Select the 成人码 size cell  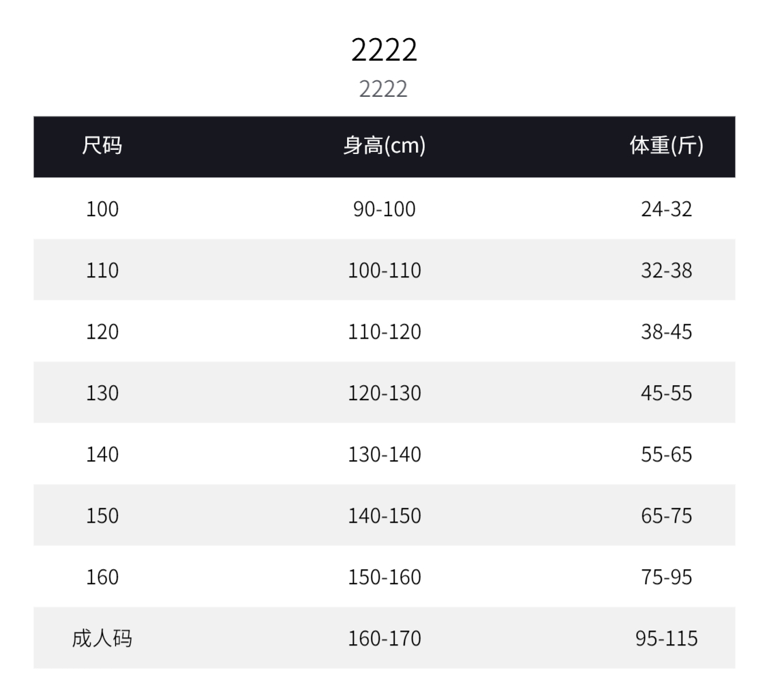tap(102, 639)
